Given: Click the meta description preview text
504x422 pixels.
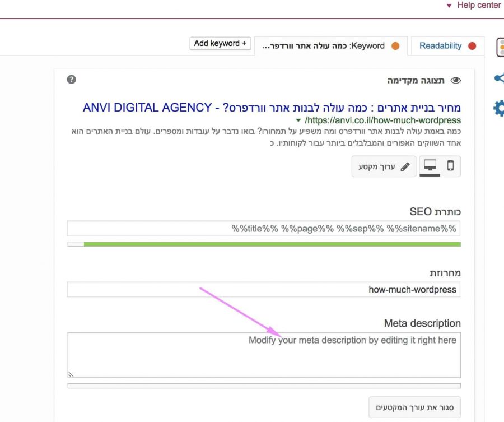Looking at the screenshot, I should point(266,137).
